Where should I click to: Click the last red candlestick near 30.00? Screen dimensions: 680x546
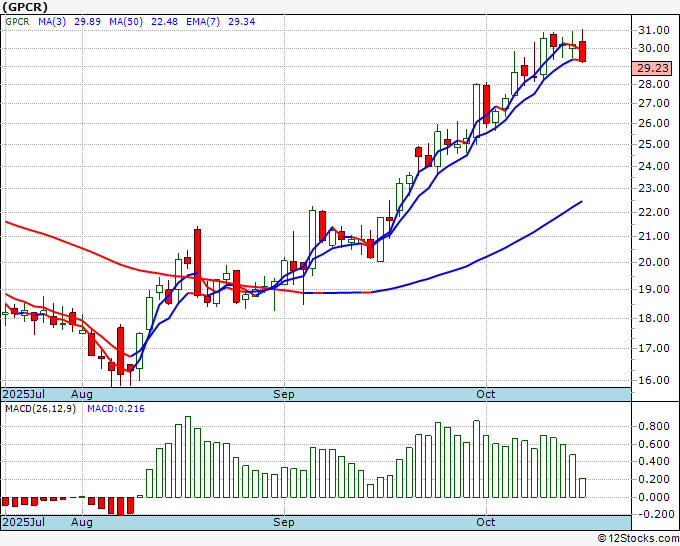pyautogui.click(x=582, y=51)
